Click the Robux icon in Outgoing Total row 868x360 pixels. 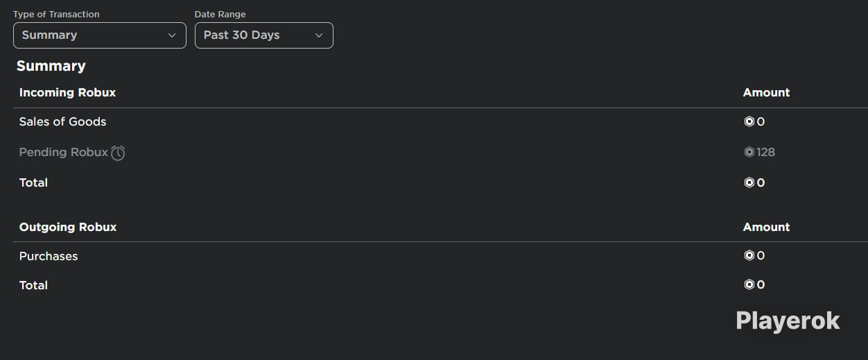[x=749, y=284]
